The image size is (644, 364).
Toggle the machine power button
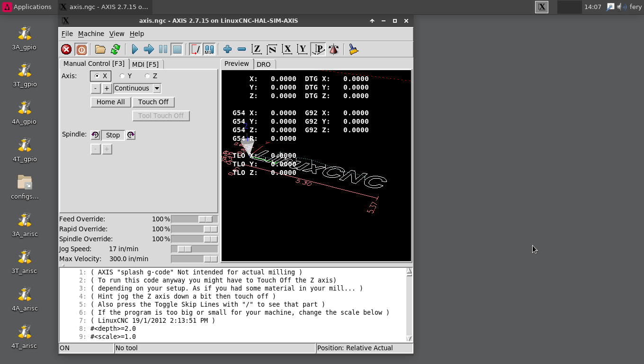81,49
